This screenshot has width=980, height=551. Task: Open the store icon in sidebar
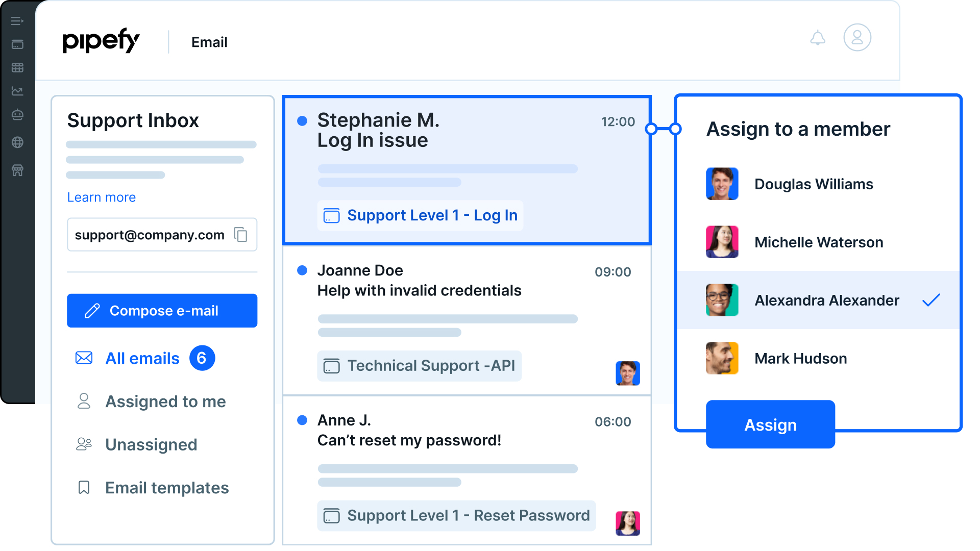tap(17, 170)
